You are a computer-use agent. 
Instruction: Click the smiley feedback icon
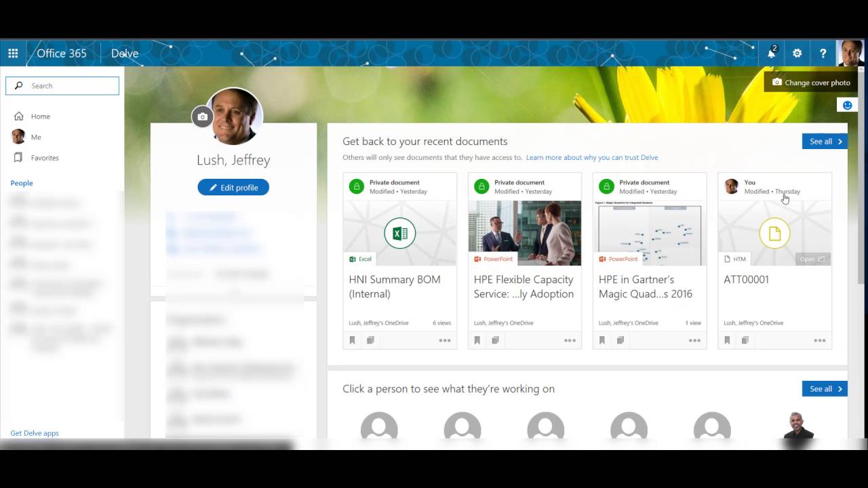pos(847,105)
